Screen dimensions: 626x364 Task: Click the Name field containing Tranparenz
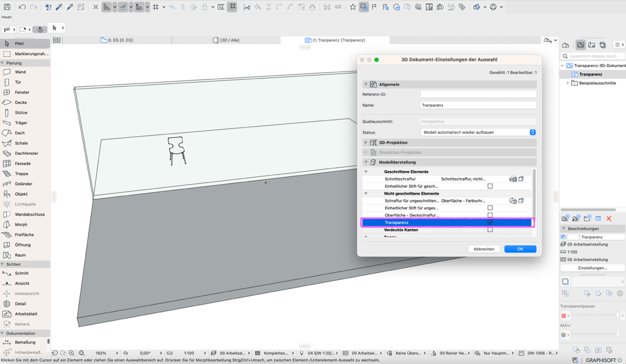click(x=478, y=105)
